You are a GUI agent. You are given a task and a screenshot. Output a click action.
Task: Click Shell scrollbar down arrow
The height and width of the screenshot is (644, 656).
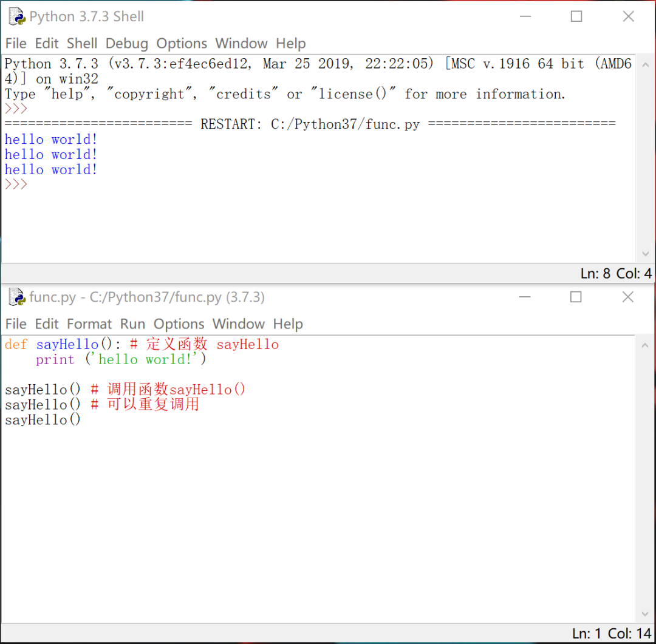click(x=646, y=254)
